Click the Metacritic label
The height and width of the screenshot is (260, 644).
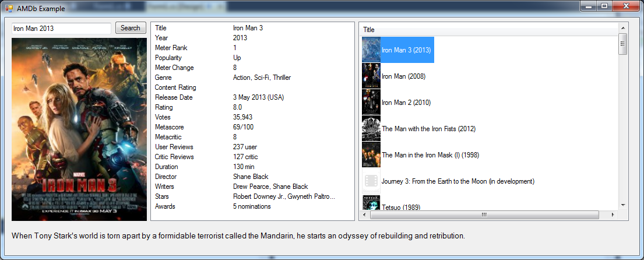(x=168, y=137)
